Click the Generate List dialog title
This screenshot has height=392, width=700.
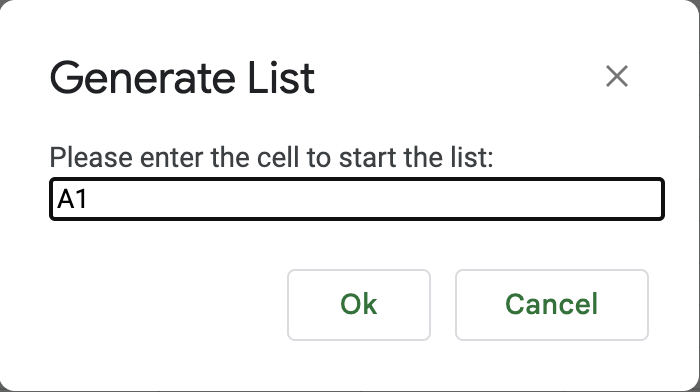pyautogui.click(x=182, y=78)
